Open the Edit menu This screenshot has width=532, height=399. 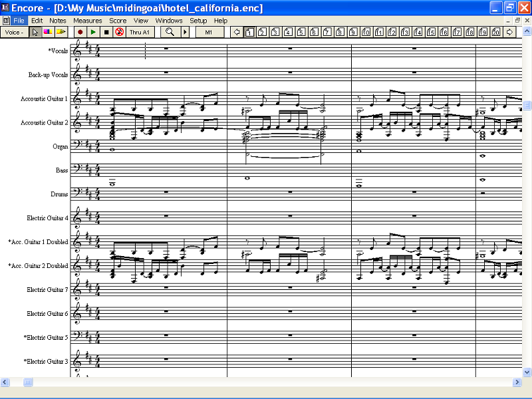coord(37,21)
